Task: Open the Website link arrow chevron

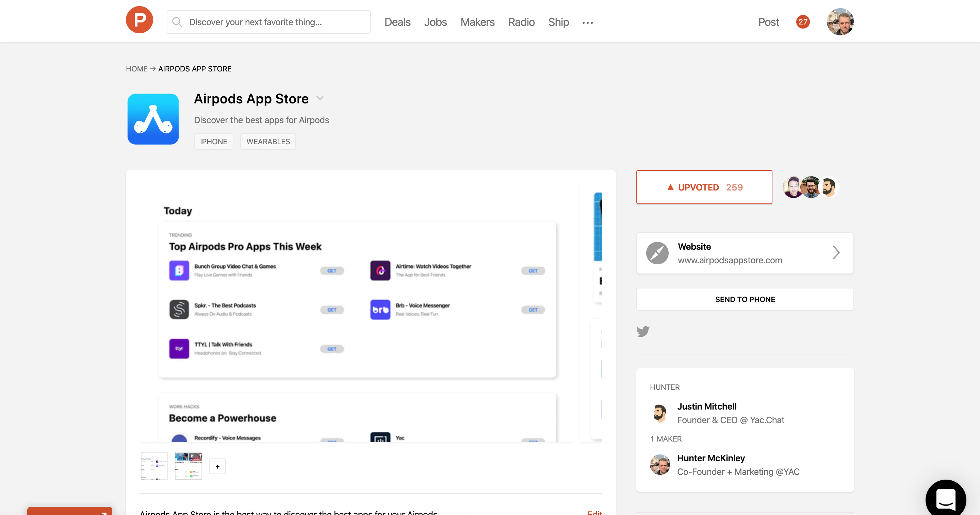Action: tap(836, 252)
